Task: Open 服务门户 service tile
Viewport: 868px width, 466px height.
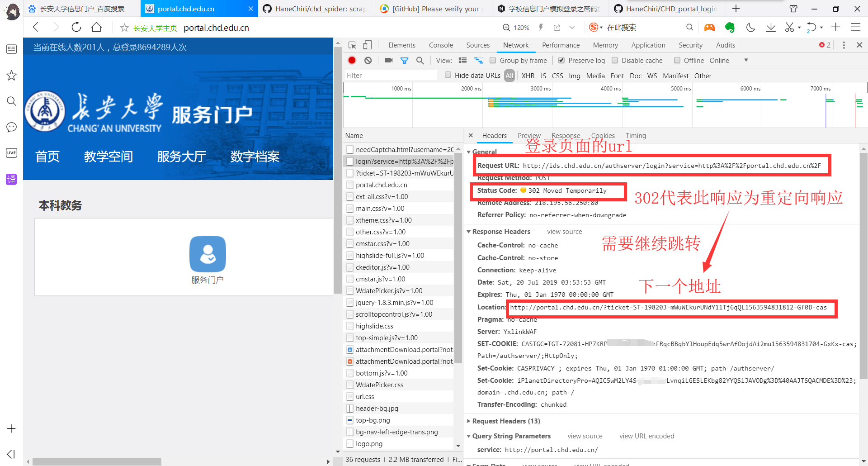Action: click(x=208, y=260)
